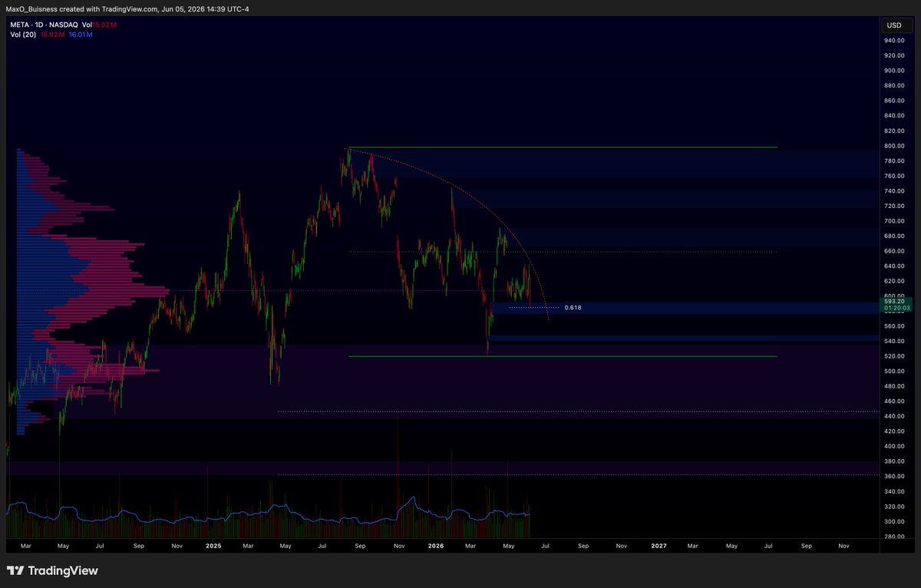Click the 520.00 price axis label
This screenshot has height=588, width=921.
tap(894, 356)
